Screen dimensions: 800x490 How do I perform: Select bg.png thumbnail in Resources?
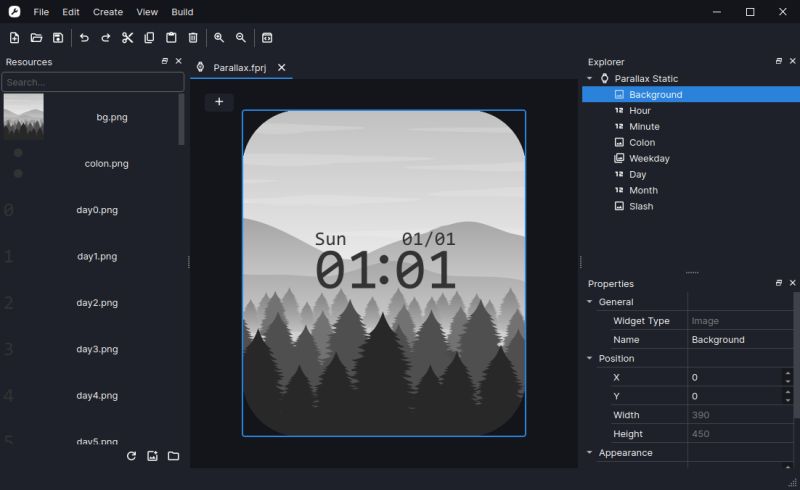(x=23, y=116)
